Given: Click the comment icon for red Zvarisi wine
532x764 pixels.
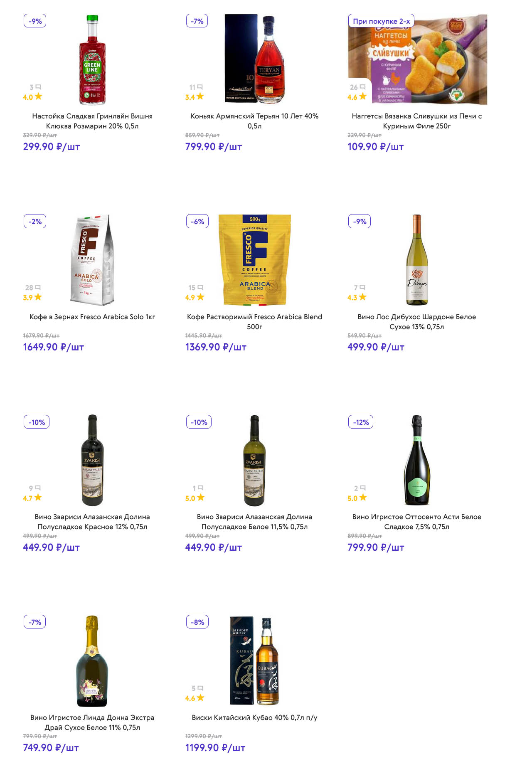Looking at the screenshot, I should coord(38,488).
